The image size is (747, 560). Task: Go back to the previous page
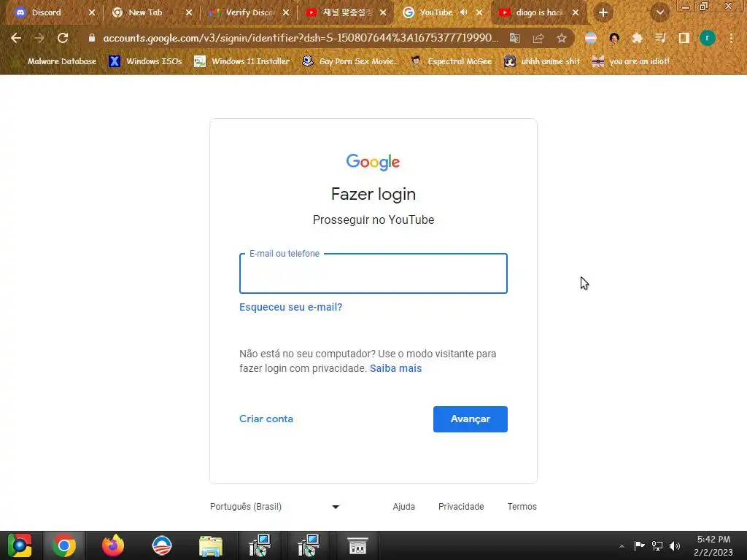click(x=16, y=38)
